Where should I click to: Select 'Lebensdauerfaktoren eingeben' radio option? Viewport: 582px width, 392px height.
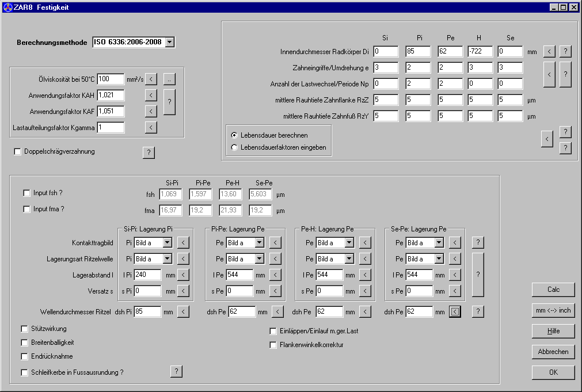coord(234,147)
